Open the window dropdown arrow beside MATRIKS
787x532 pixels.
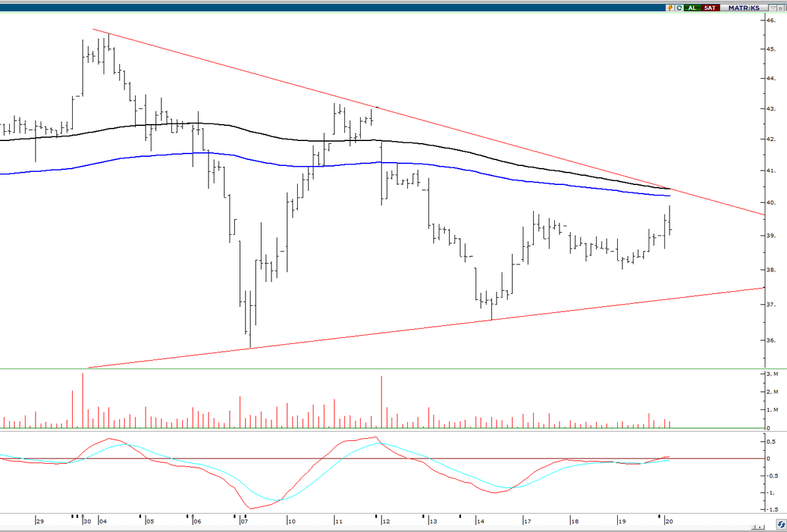click(x=773, y=8)
